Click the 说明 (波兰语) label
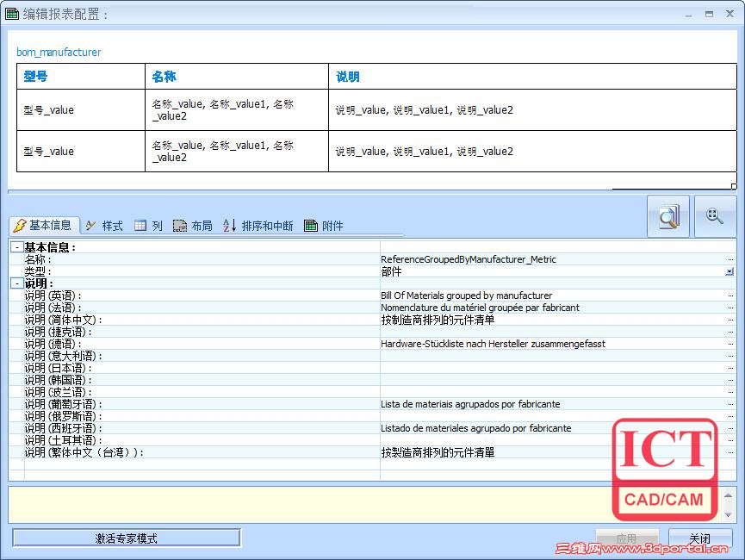Viewport: 745px width, 560px height. coord(58,392)
